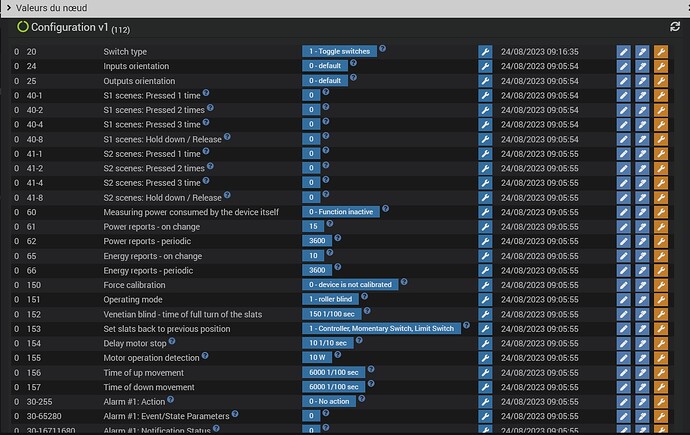Click orange wrench for Venetian blind row
Image resolution: width=690 pixels, height=435 pixels.
point(661,314)
